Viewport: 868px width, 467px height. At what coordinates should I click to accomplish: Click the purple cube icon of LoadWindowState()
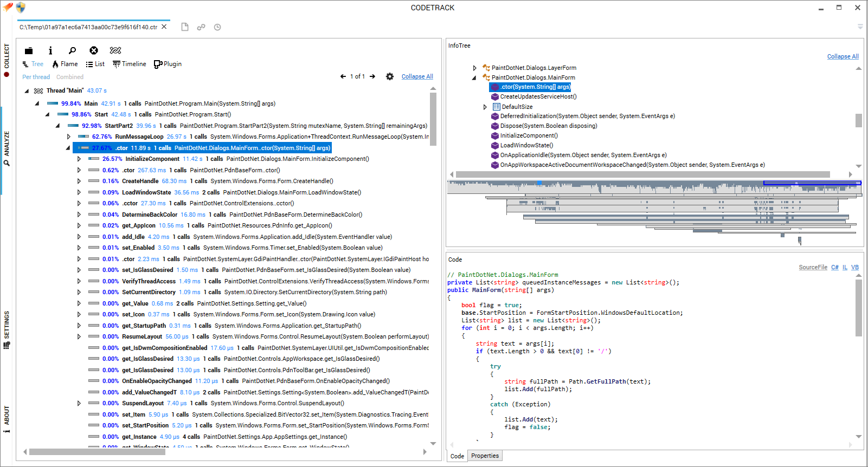[495, 145]
